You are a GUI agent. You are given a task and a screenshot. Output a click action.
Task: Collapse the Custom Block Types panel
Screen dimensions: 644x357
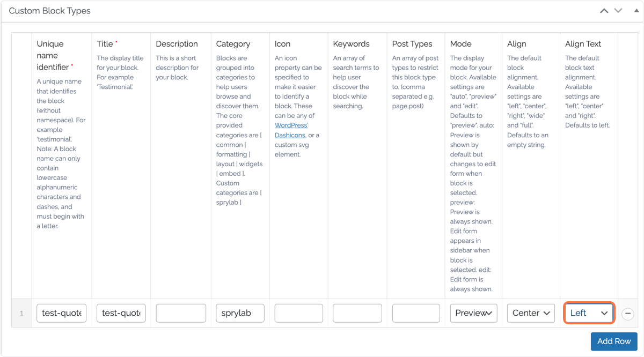pyautogui.click(x=636, y=11)
